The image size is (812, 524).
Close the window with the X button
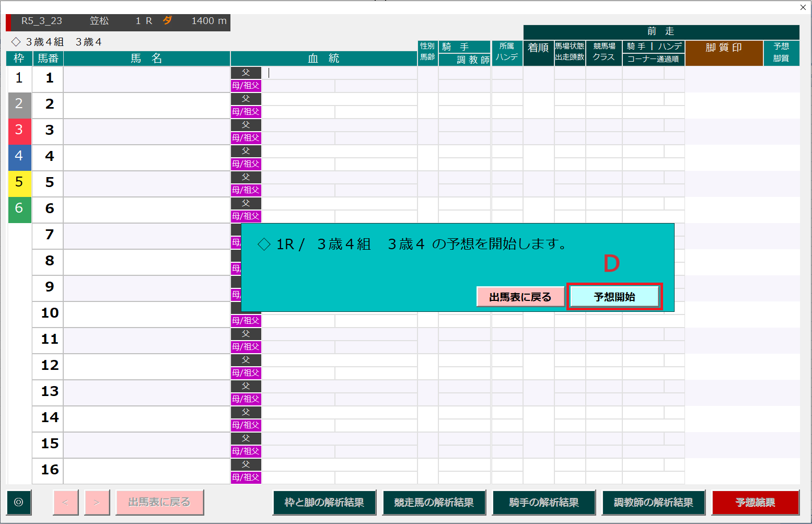click(803, 7)
